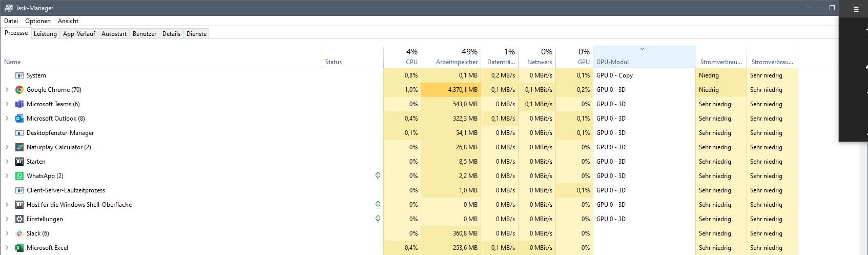Click the WhatsApp icon

(x=19, y=176)
